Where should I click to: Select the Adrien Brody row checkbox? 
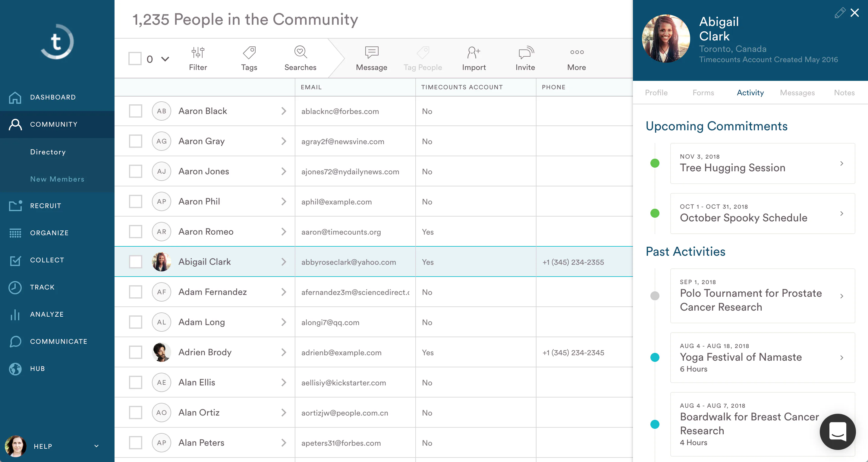pos(135,352)
